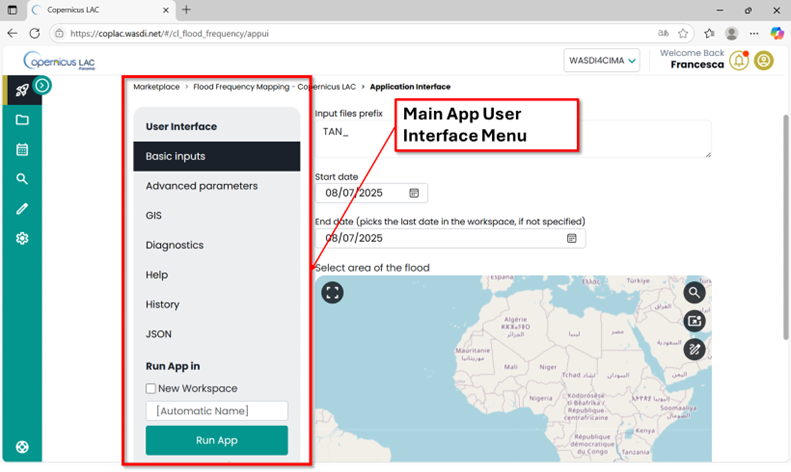
Task: Open the Help menu item
Action: [x=216, y=275]
